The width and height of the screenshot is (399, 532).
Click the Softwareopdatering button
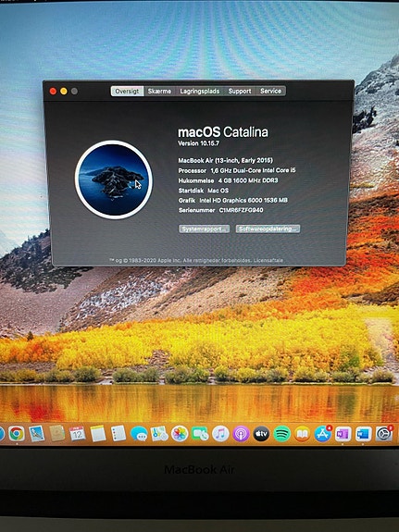[268, 229]
